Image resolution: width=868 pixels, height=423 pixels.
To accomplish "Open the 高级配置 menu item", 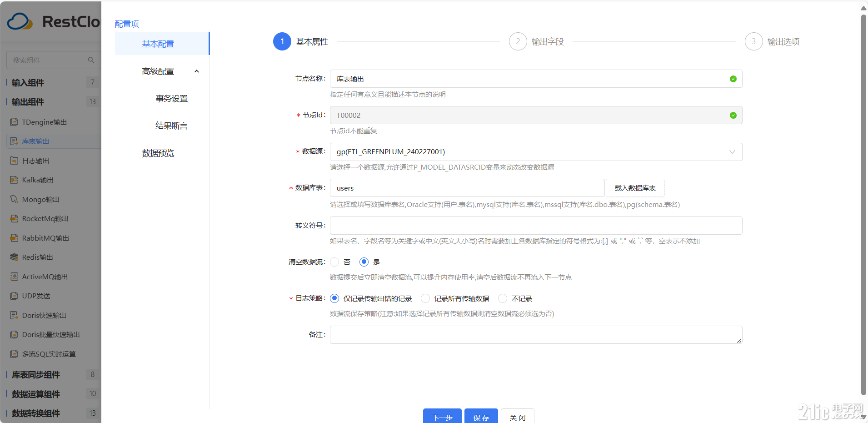I will (158, 71).
